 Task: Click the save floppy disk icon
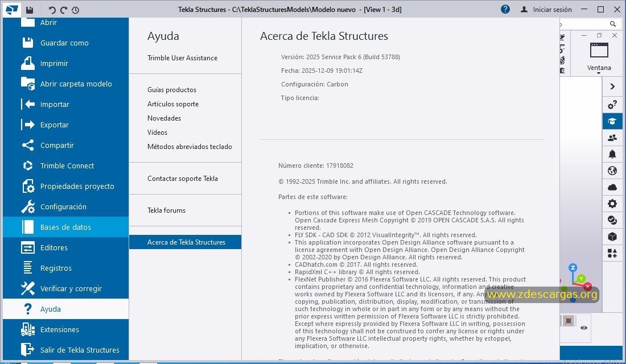pos(30,10)
